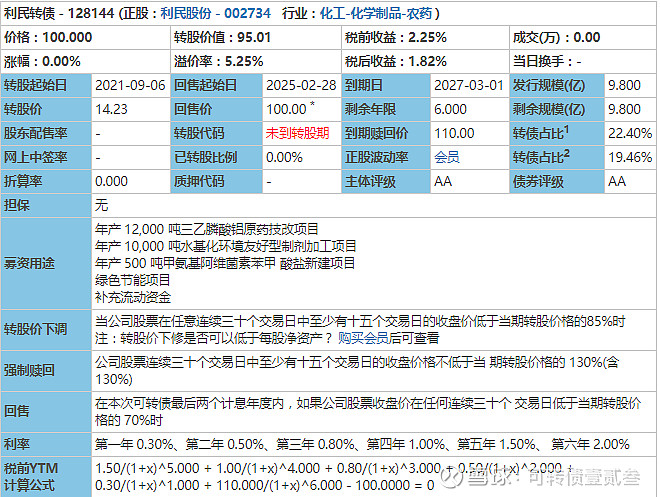Click the 回售起始日 label
The height and width of the screenshot is (497, 660).
tap(205, 85)
